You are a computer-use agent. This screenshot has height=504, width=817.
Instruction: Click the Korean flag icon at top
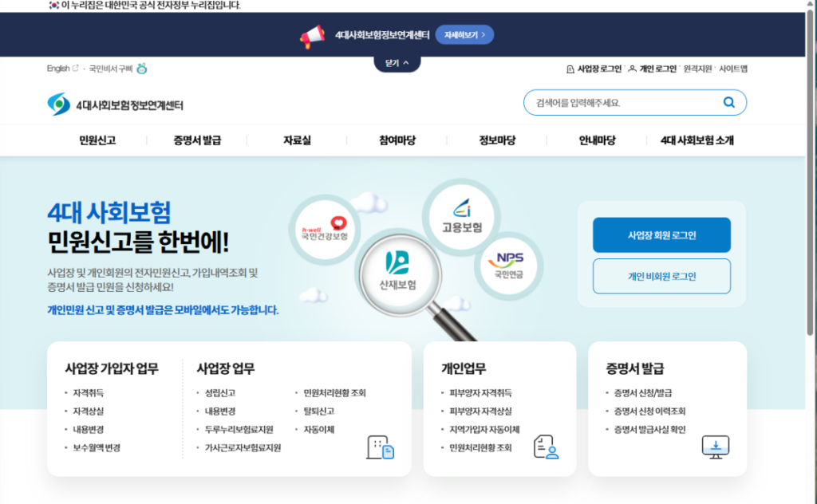(53, 6)
